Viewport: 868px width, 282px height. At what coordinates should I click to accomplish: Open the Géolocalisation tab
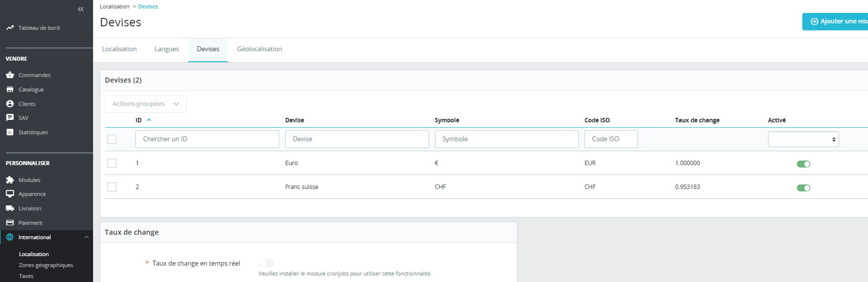[x=259, y=49]
